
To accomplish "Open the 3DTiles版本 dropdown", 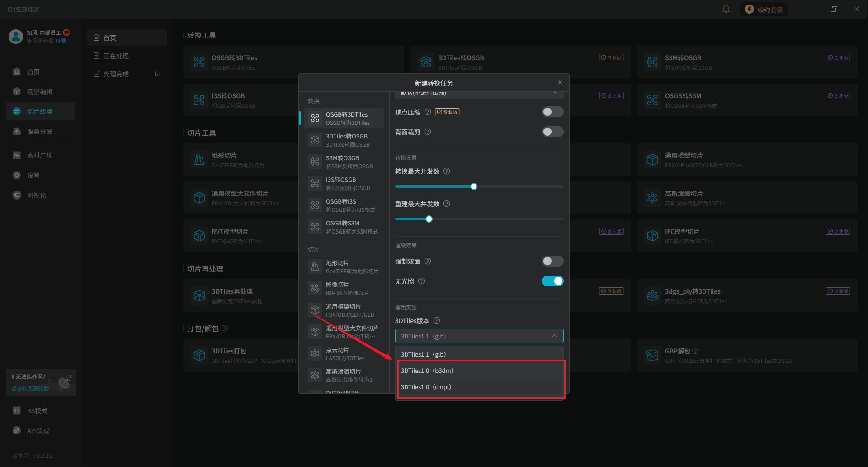I will point(479,336).
